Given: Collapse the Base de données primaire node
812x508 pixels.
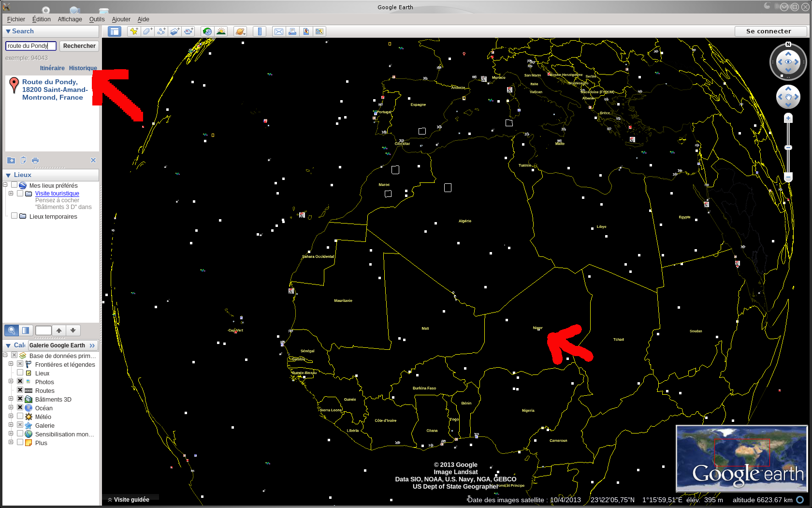Looking at the screenshot, I should [x=5, y=355].
